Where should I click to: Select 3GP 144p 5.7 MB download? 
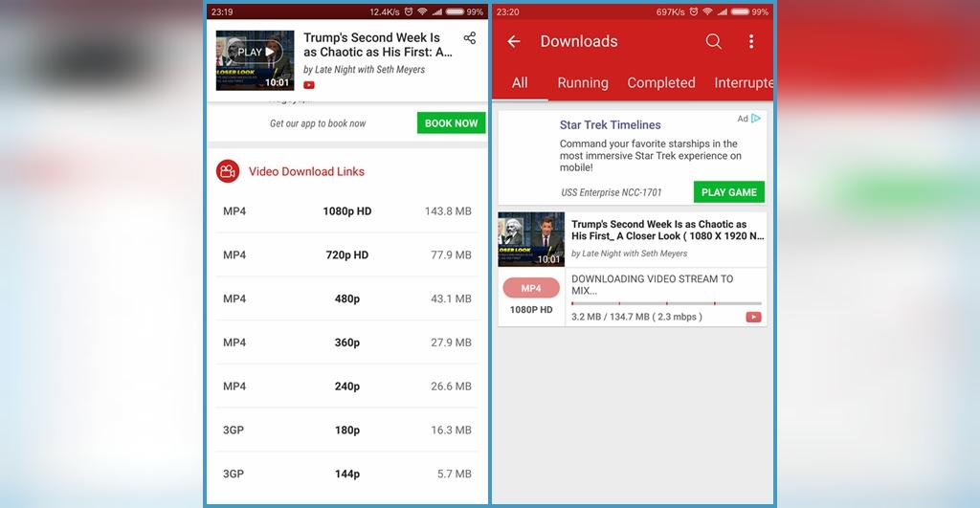(346, 474)
